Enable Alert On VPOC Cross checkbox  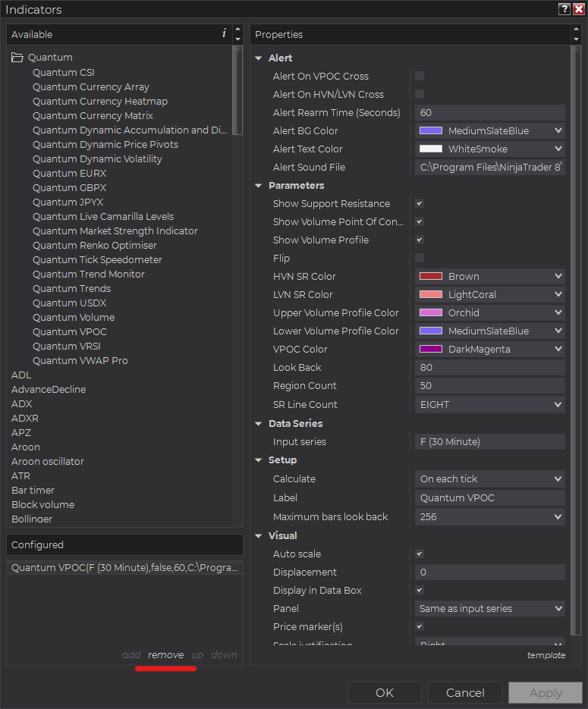coord(420,76)
